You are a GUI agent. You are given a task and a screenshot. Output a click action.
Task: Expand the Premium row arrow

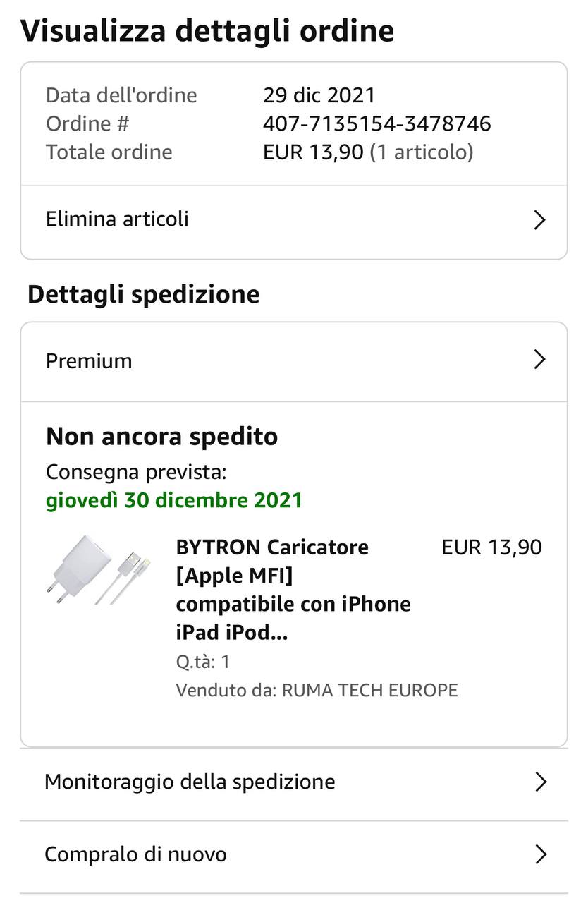539,360
